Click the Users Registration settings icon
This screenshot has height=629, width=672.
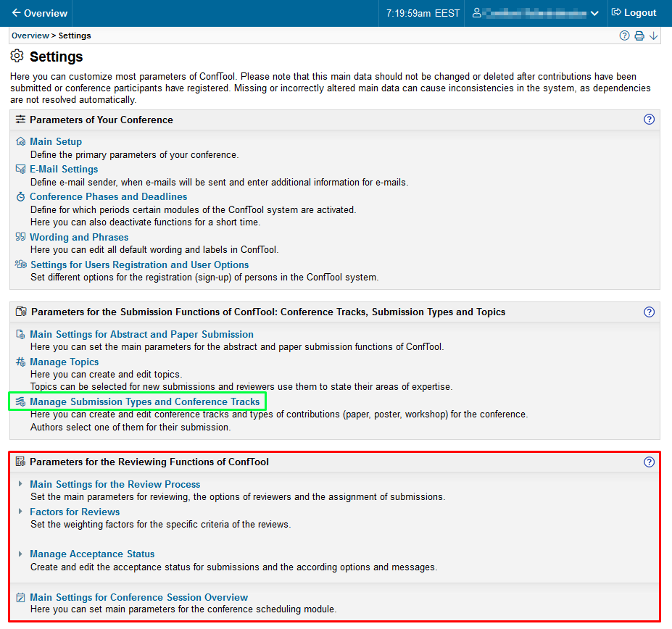20,264
